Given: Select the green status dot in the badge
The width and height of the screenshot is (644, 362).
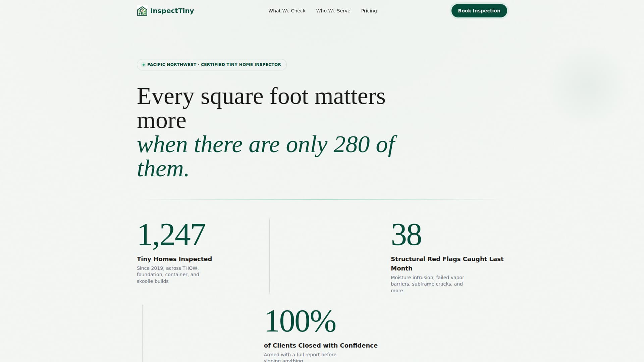Looking at the screenshot, I should (143, 65).
